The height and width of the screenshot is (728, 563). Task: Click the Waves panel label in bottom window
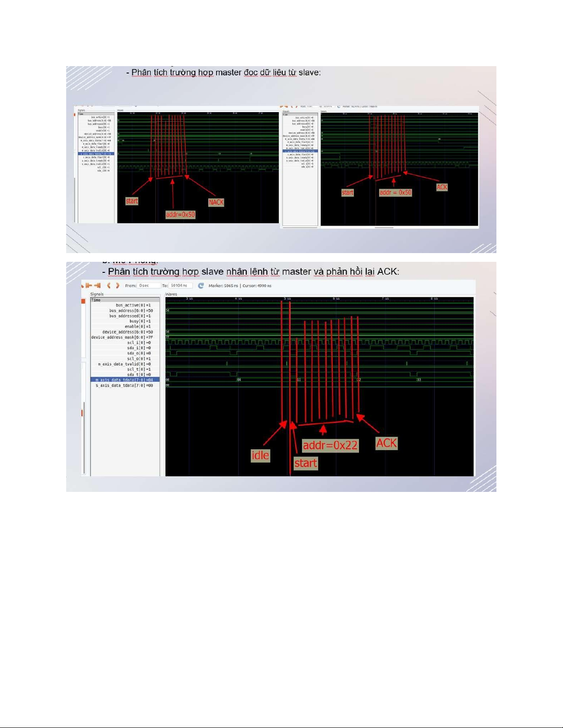click(171, 294)
